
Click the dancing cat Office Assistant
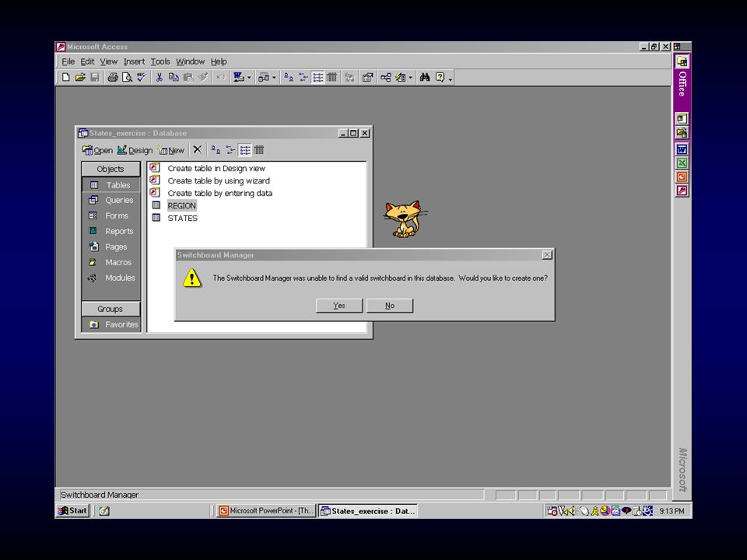404,219
